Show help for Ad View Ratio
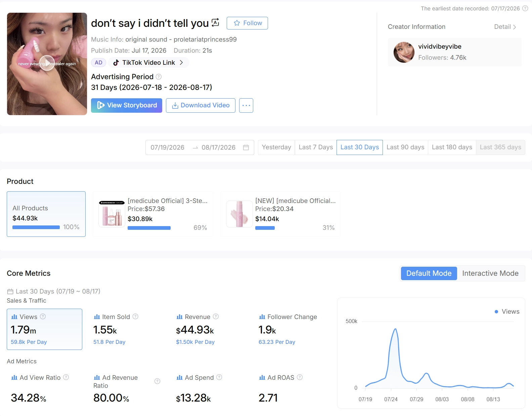The width and height of the screenshot is (532, 416). (66, 377)
